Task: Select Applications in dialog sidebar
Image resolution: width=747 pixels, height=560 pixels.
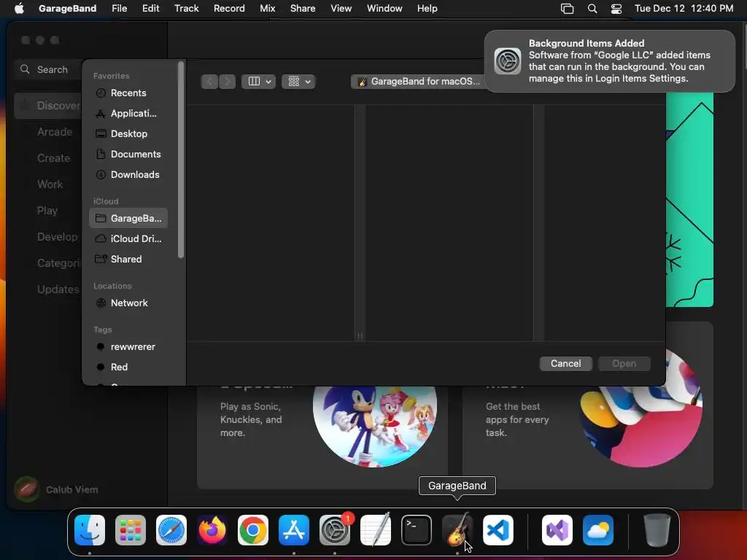Action: (128, 113)
